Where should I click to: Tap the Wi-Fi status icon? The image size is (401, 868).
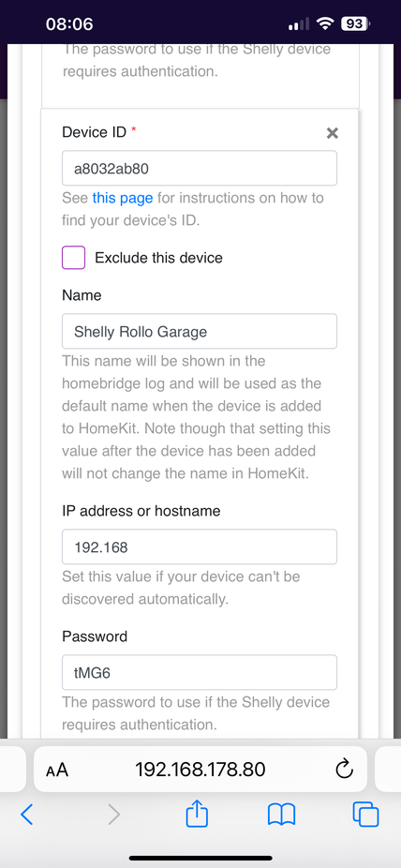tap(325, 23)
